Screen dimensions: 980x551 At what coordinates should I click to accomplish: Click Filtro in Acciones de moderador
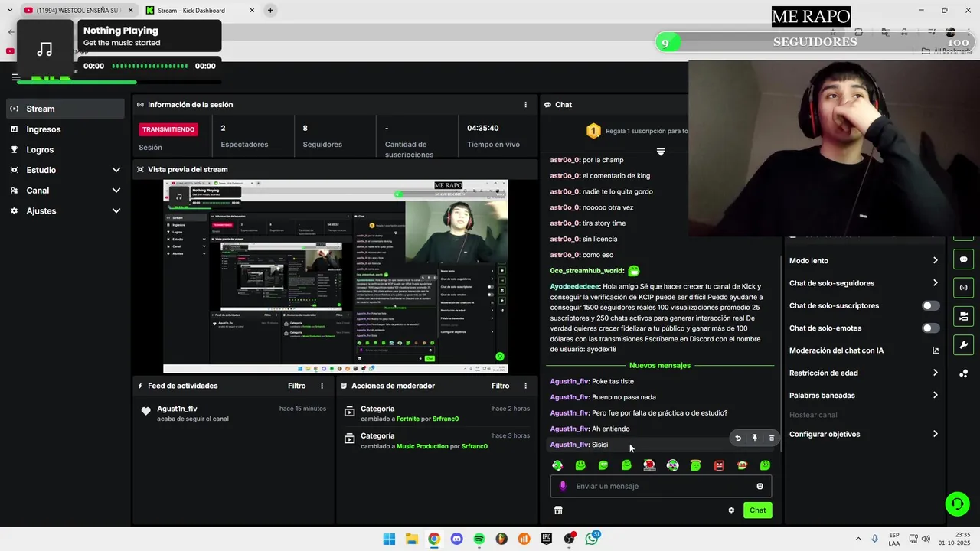(x=500, y=386)
